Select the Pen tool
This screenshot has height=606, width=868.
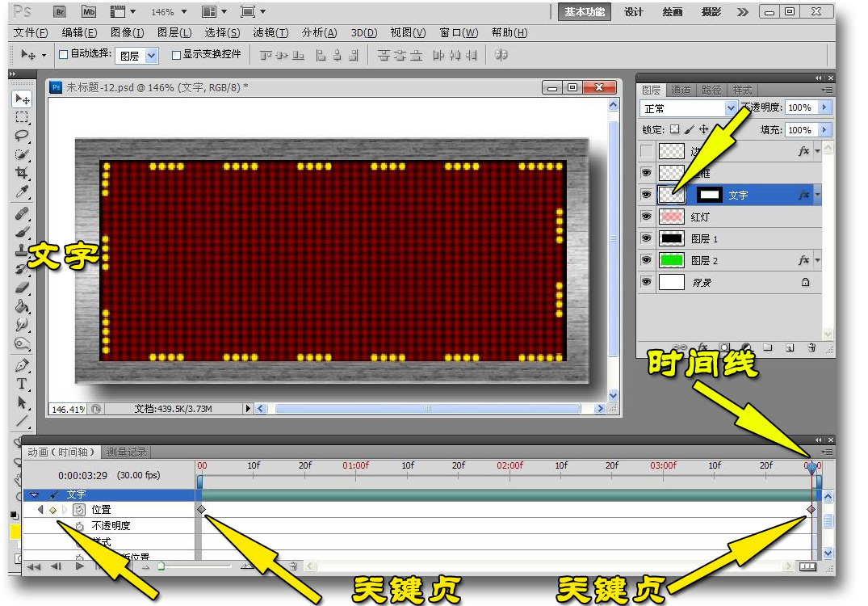point(22,364)
